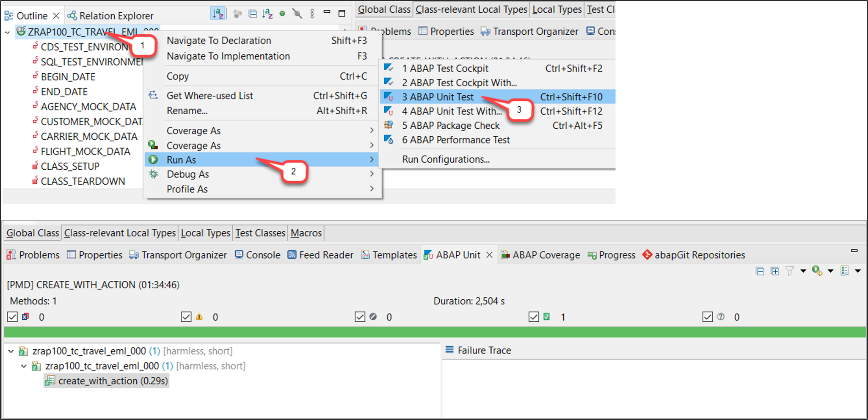Collapse all results in ABAP Unit view
Image resolution: width=868 pixels, height=420 pixels.
pyautogui.click(x=760, y=271)
